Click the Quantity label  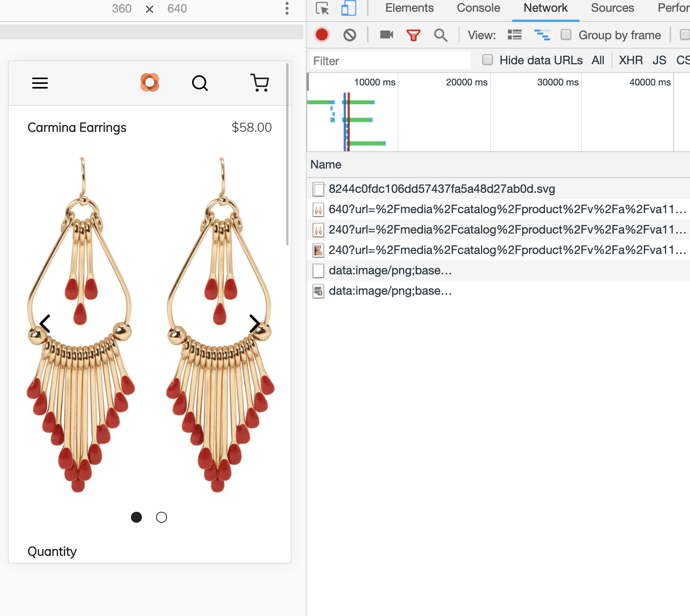click(x=52, y=552)
